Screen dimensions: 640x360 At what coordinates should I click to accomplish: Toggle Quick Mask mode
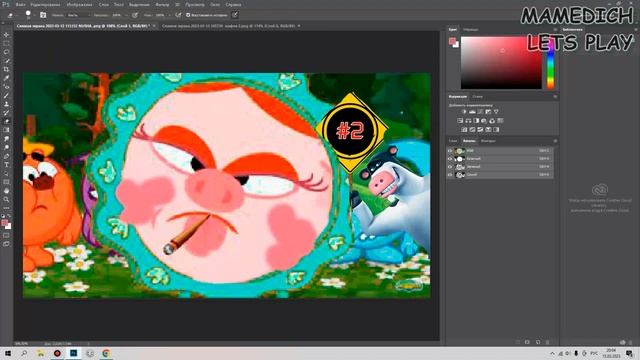click(6, 236)
